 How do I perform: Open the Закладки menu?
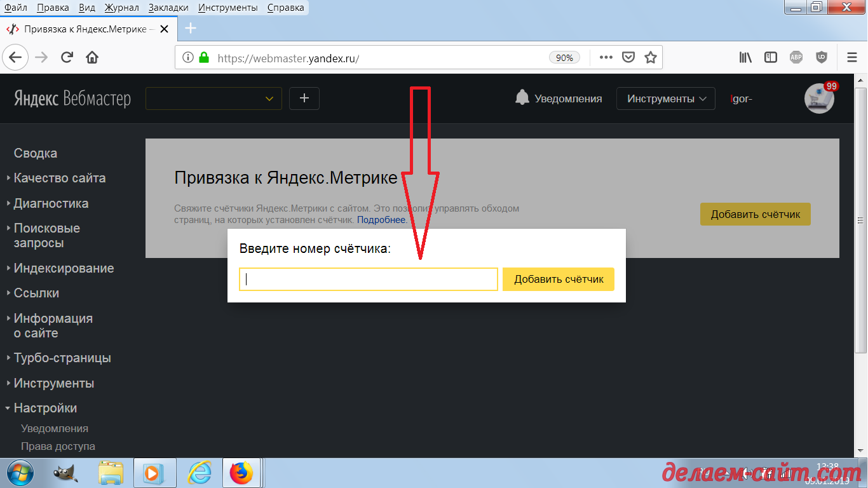pyautogui.click(x=168, y=8)
